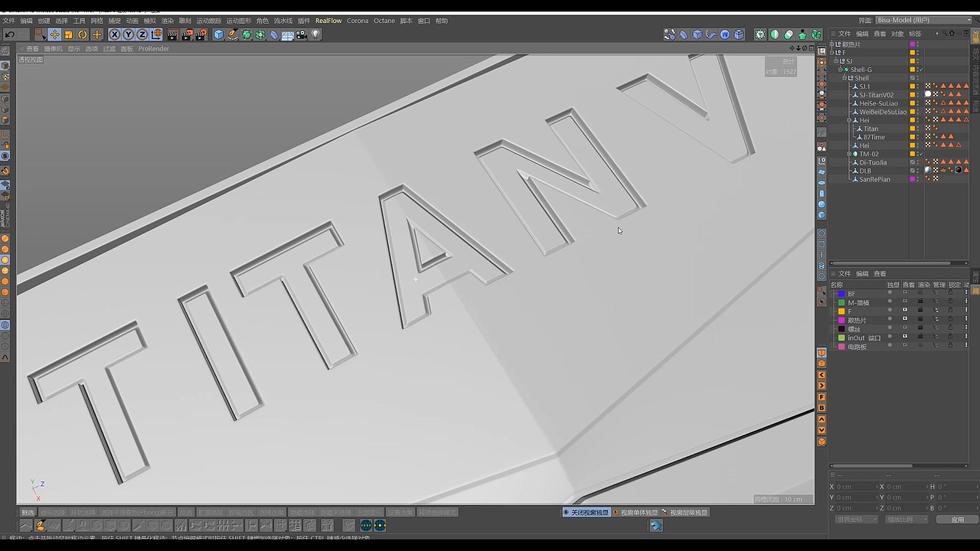Collapse the Hei object branch

coord(848,120)
